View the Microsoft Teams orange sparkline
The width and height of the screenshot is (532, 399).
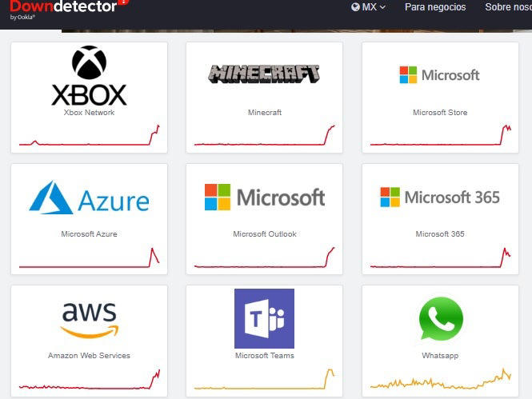tap(264, 379)
